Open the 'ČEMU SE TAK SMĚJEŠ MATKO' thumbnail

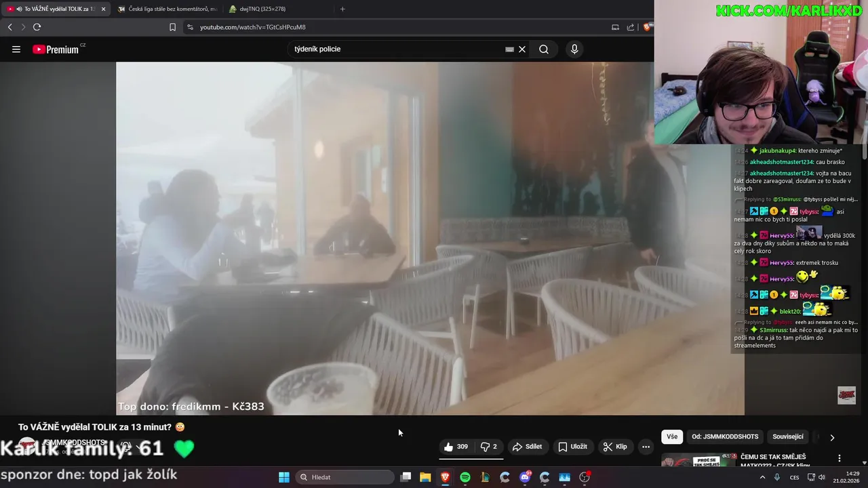click(698, 460)
